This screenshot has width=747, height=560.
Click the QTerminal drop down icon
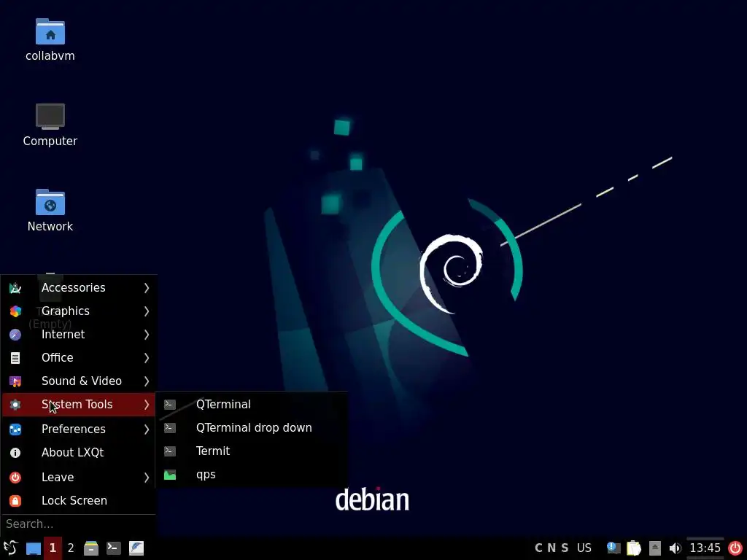tap(170, 427)
